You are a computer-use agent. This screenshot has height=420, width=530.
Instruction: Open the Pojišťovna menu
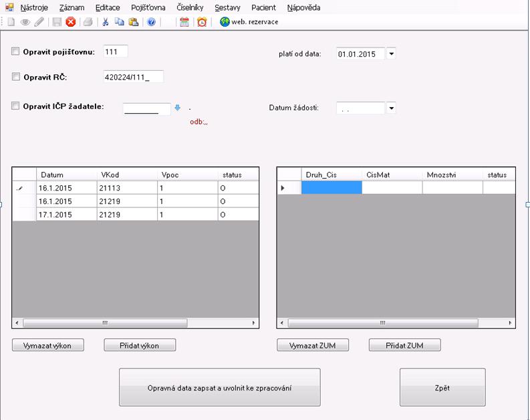pos(148,7)
